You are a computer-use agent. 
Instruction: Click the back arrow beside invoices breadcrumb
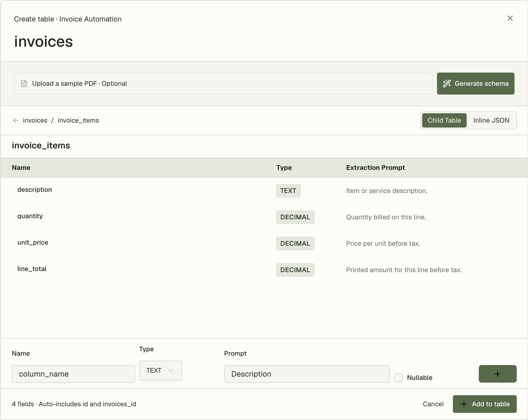pyautogui.click(x=16, y=120)
